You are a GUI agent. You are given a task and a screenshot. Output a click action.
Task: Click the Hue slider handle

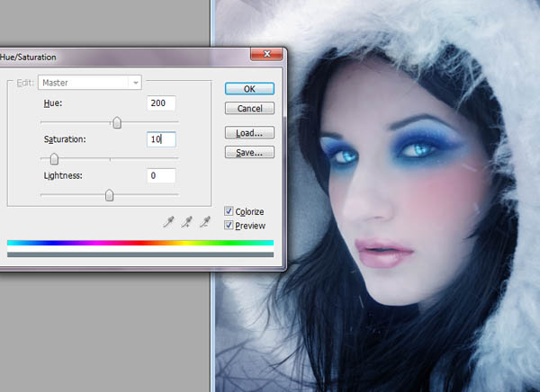point(116,123)
